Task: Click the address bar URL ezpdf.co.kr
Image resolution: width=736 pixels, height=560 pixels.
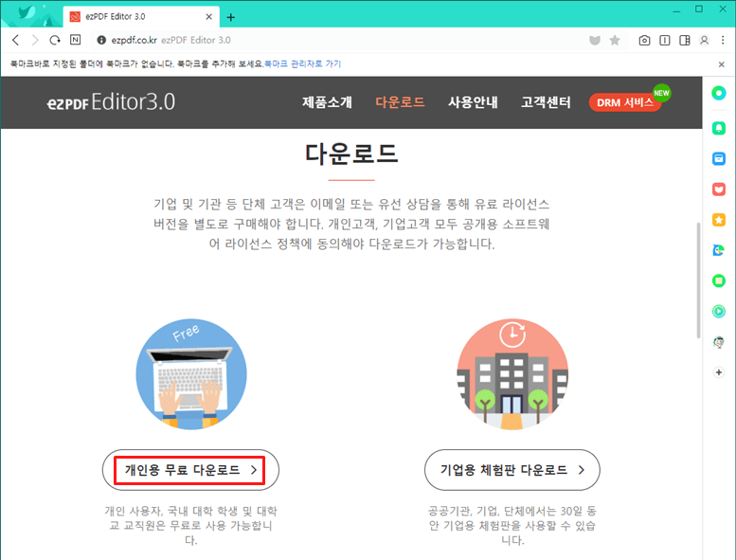Action: [x=134, y=41]
